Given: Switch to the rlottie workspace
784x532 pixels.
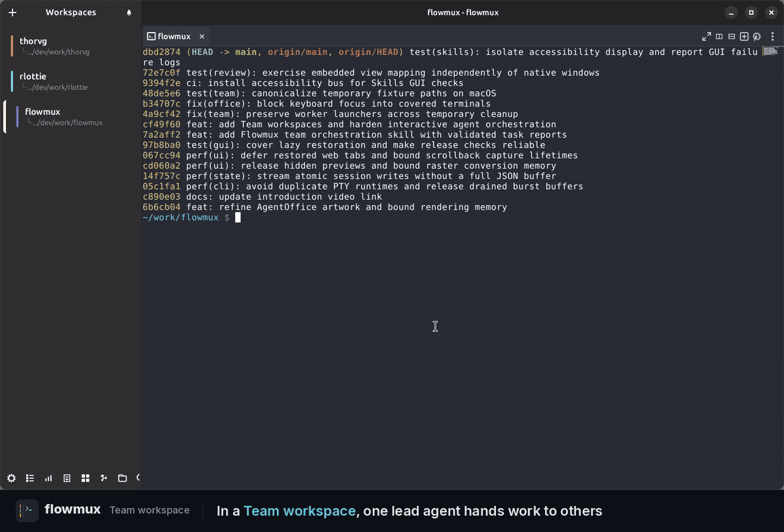Looking at the screenshot, I should pyautogui.click(x=71, y=81).
